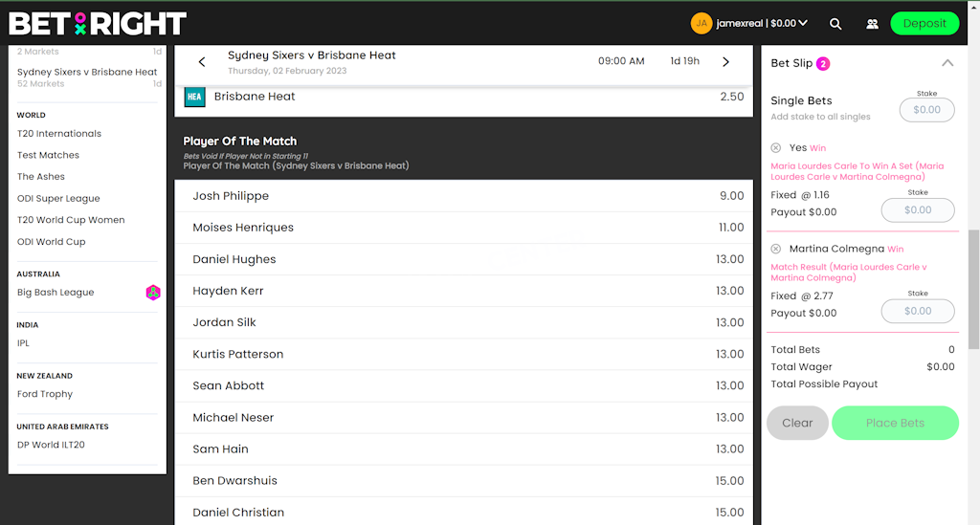Image resolution: width=980 pixels, height=525 pixels.
Task: Click stake field for Yes Win bet
Action: 918,210
